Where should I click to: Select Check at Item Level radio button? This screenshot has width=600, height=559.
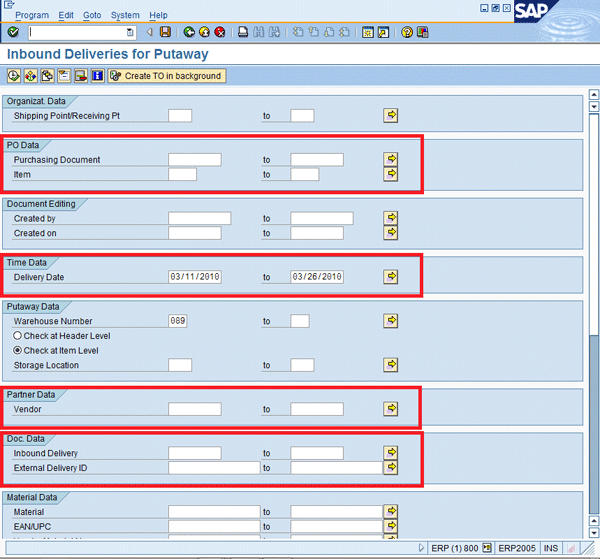tap(19, 351)
